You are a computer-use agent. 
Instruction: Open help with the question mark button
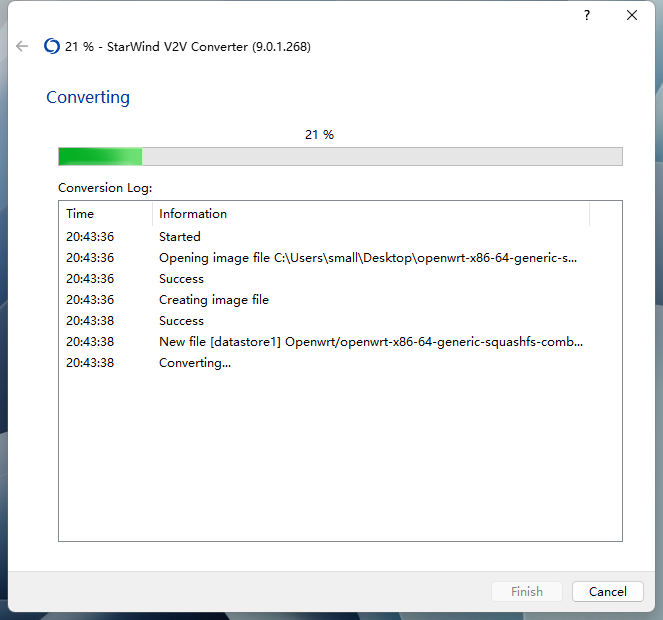[587, 15]
